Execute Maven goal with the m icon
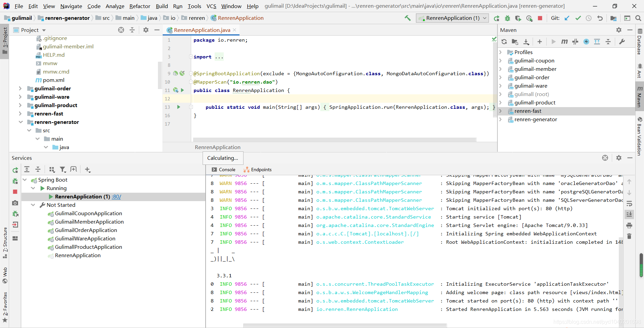Image resolution: width=644 pixels, height=328 pixels. coord(565,42)
